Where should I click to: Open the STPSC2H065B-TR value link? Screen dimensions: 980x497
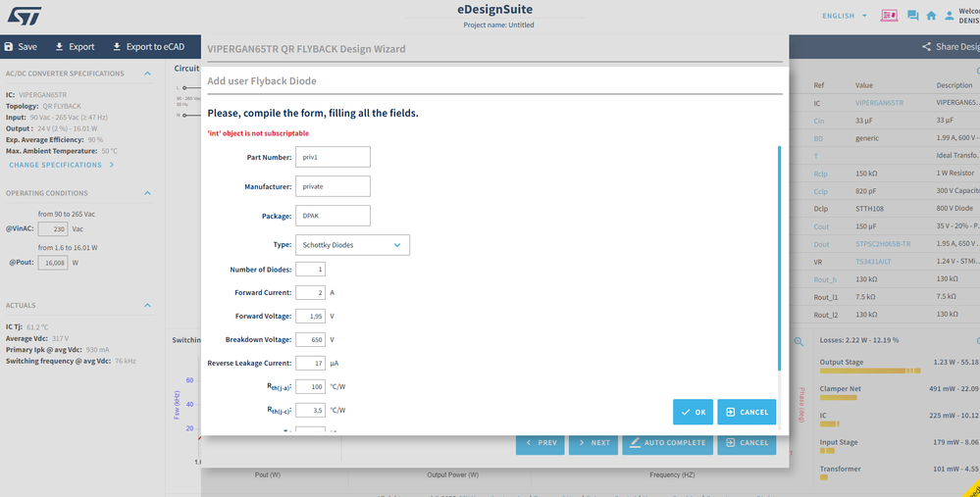[883, 244]
